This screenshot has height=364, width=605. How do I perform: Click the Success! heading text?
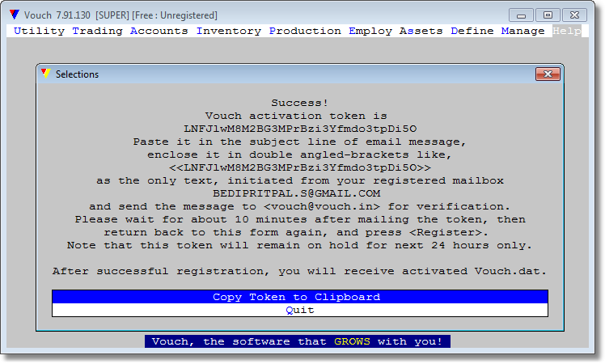coord(300,103)
